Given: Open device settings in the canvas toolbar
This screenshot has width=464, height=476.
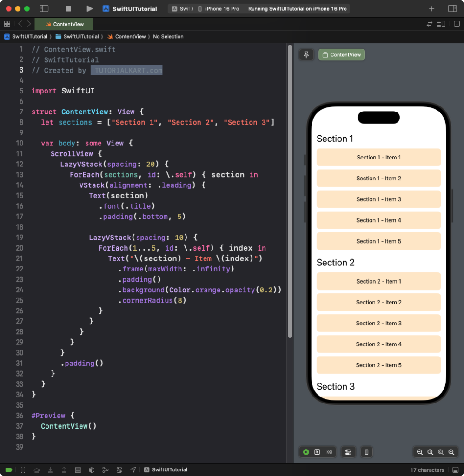Looking at the screenshot, I should [348, 452].
